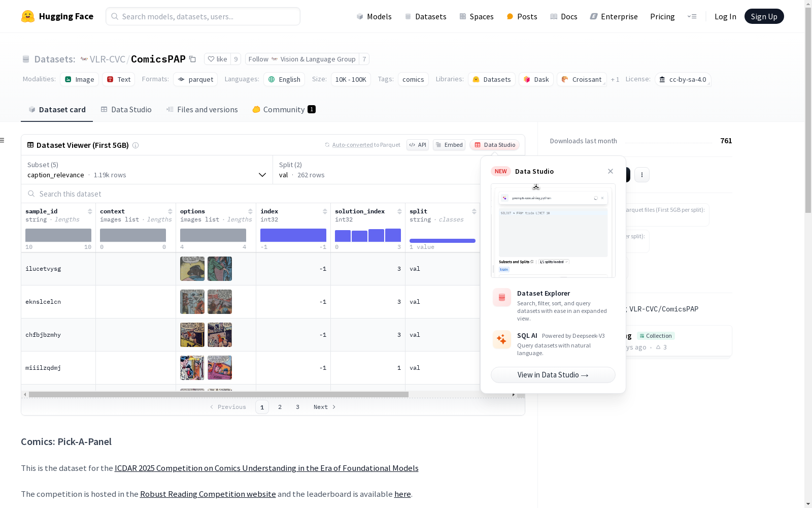Viewport: 812px width, 508px height.
Task: Like the ComicsPAP dataset
Action: pos(217,59)
